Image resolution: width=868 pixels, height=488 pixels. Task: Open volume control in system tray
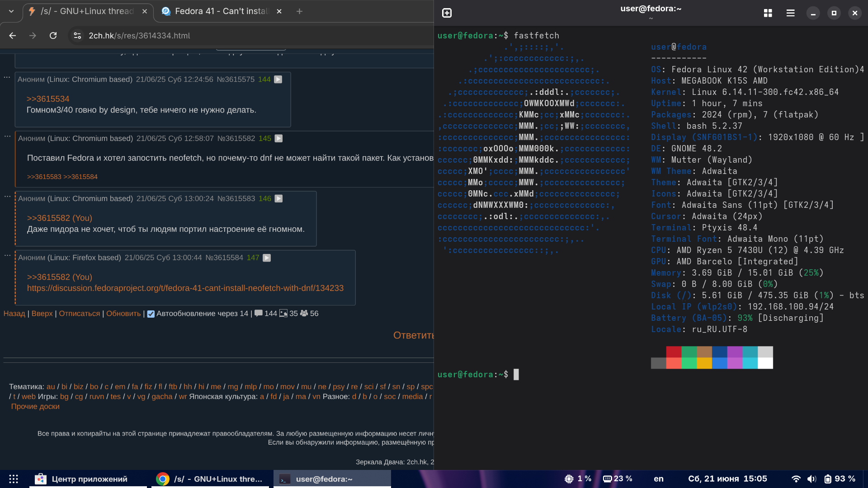812,479
